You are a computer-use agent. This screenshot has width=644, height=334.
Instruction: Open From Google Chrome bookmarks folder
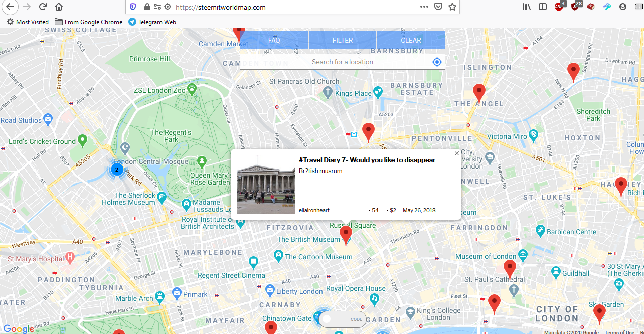tap(89, 22)
